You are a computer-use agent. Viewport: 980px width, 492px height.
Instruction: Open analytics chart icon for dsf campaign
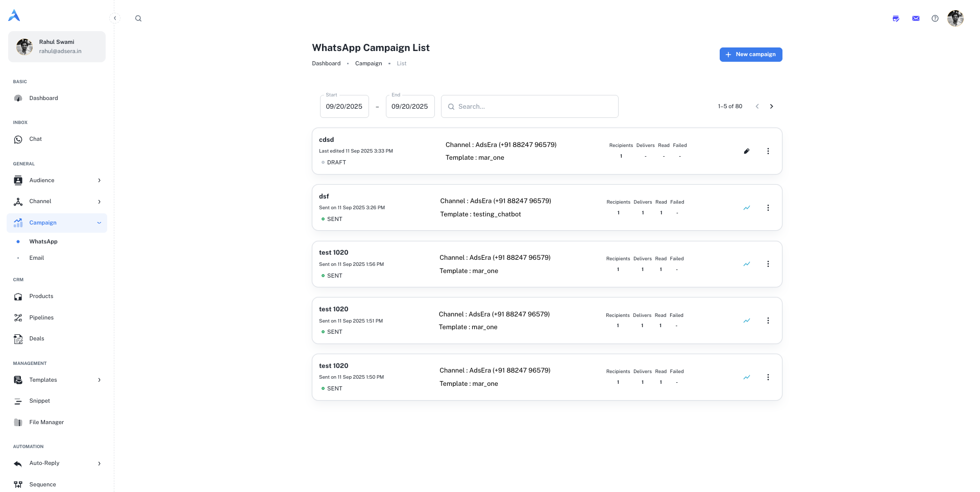746,208
